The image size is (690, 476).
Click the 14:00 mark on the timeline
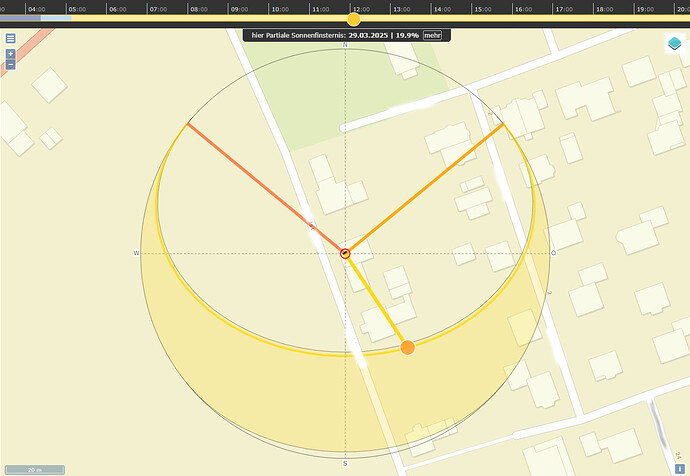[x=442, y=9]
